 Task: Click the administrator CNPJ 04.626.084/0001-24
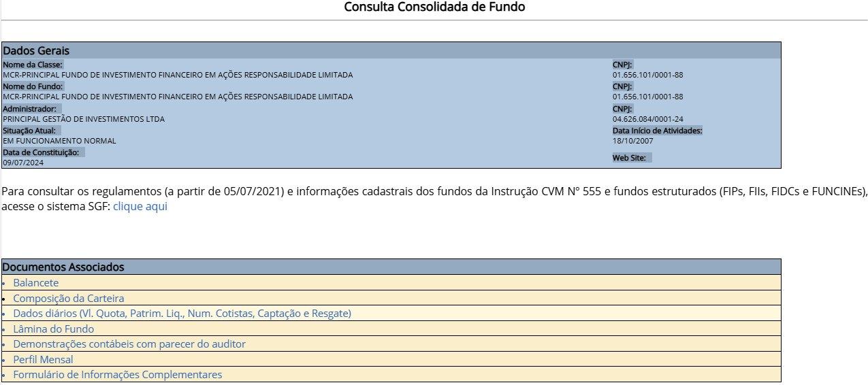(x=647, y=119)
